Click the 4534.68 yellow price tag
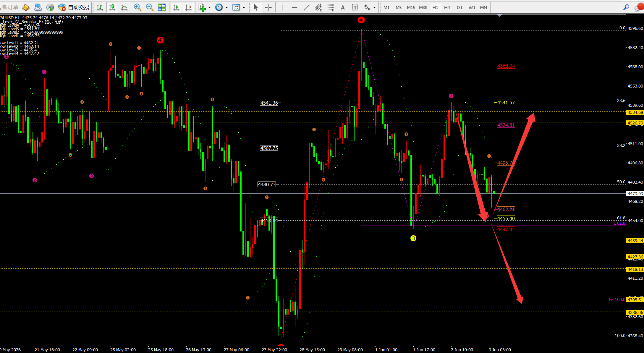The width and height of the screenshot is (644, 353). point(635,112)
